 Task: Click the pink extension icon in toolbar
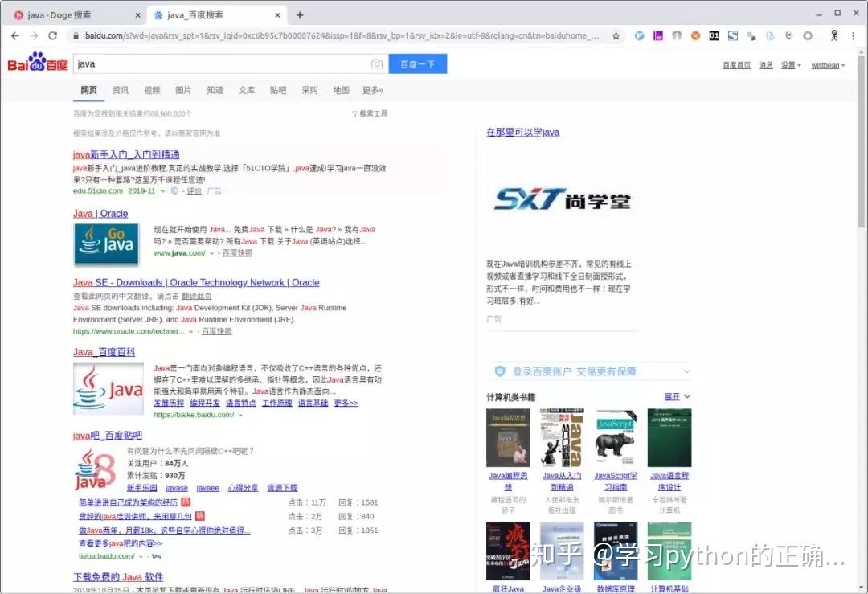click(x=658, y=36)
